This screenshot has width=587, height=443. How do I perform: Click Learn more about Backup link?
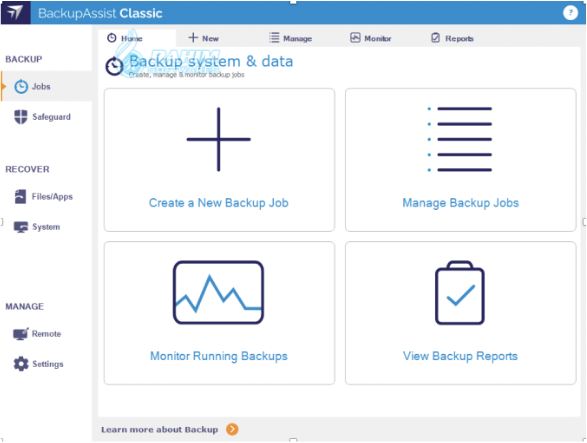tap(159, 430)
